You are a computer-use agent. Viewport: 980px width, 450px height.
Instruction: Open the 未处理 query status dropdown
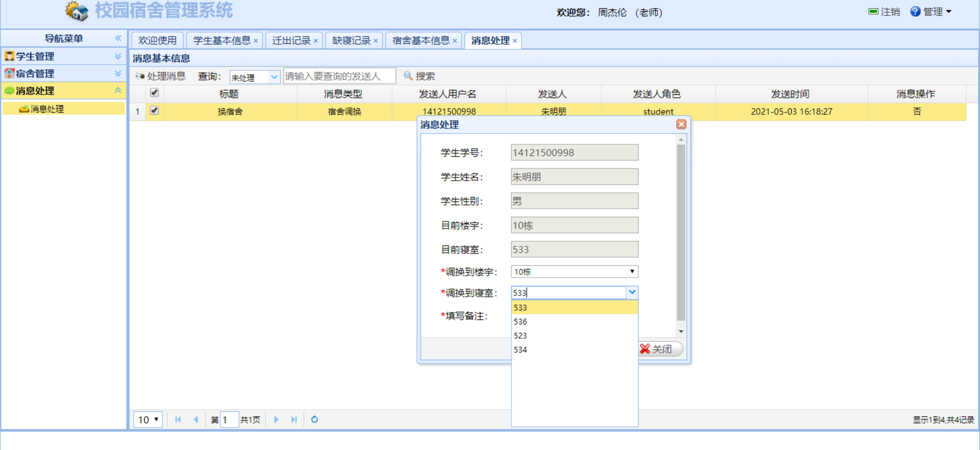point(274,77)
